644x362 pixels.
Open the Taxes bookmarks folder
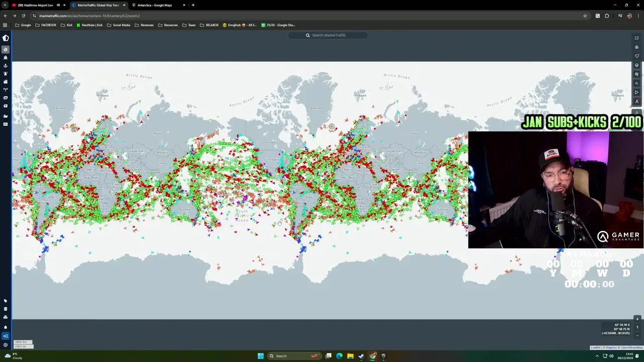189,25
